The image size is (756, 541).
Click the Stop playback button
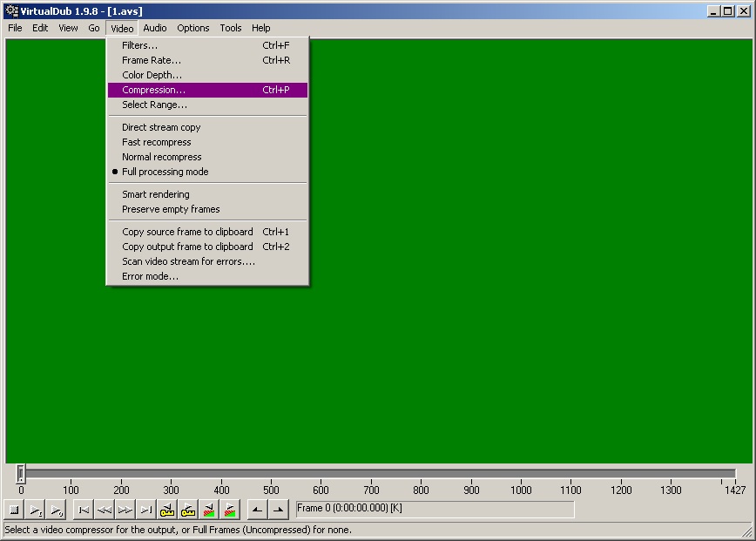(x=14, y=511)
